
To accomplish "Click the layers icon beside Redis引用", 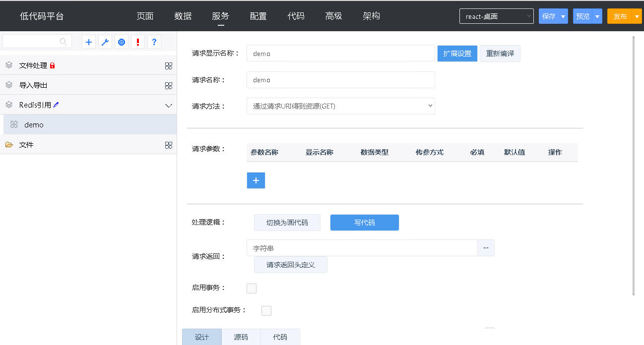I will 9,105.
